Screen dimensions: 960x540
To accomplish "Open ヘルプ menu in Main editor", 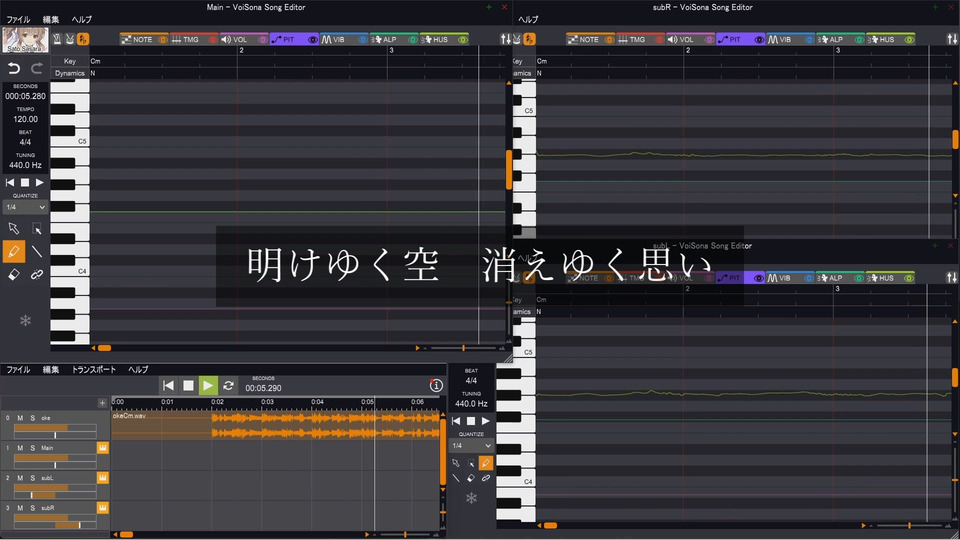I will click(x=81, y=20).
